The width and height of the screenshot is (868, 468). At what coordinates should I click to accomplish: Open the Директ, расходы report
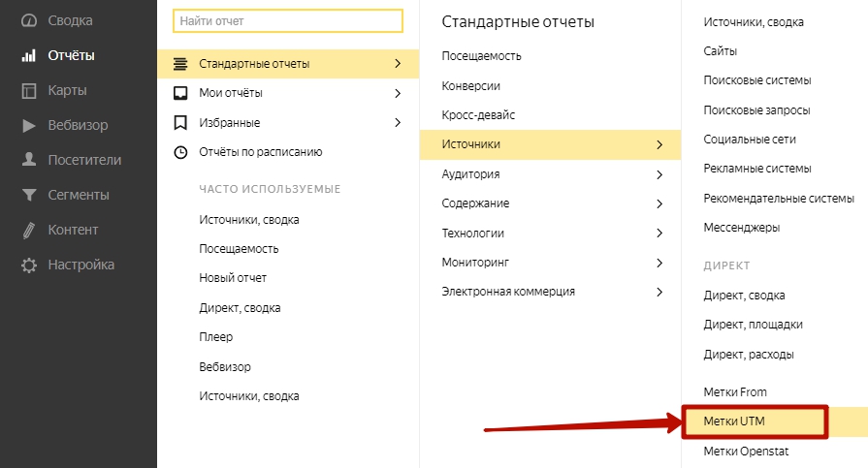[749, 354]
